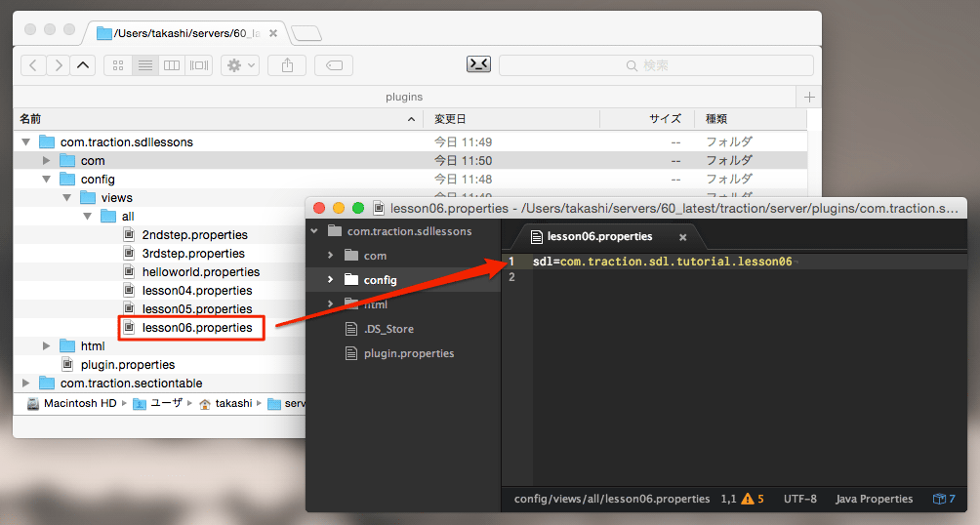980x525 pixels.
Task: Click the Finder search field
Action: tap(656, 65)
